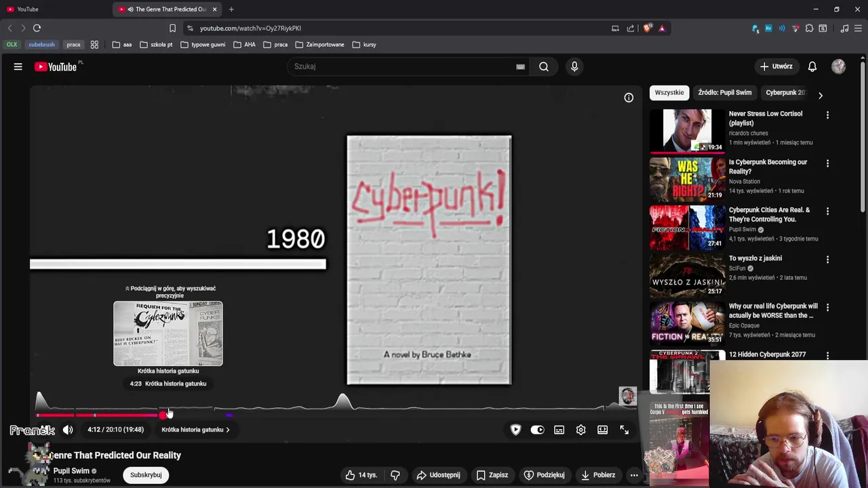Image resolution: width=868 pixels, height=488 pixels.
Task: Open Brave Shields lion icon
Action: 648,28
